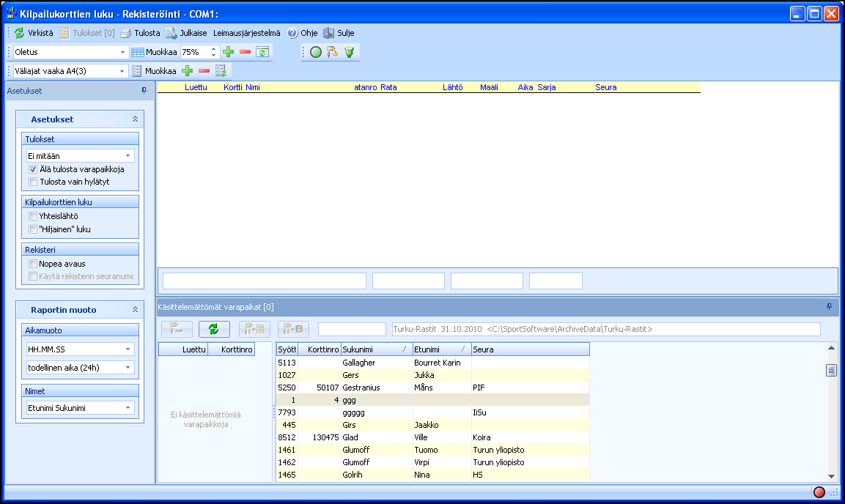Open the Julkaise publish icon
The width and height of the screenshot is (845, 504).
(171, 33)
